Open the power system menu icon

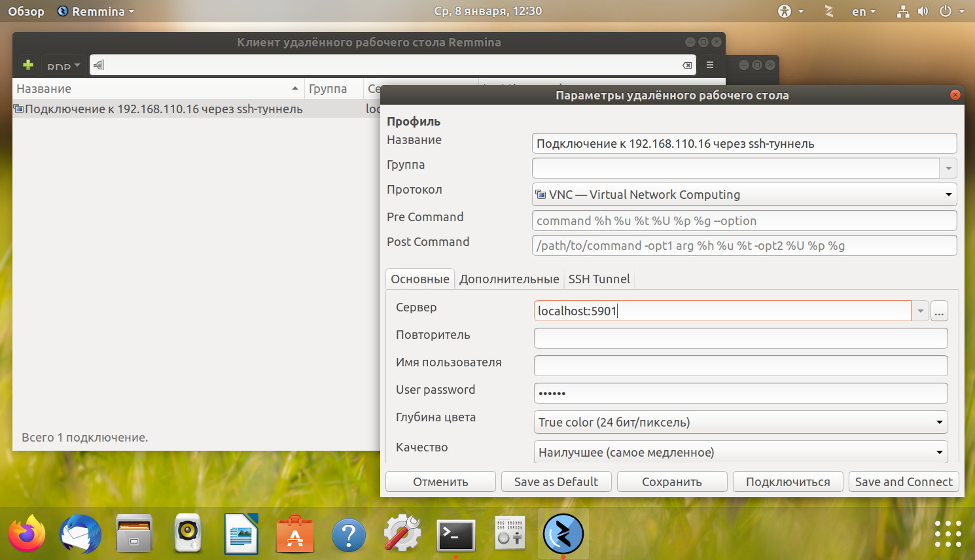click(946, 11)
